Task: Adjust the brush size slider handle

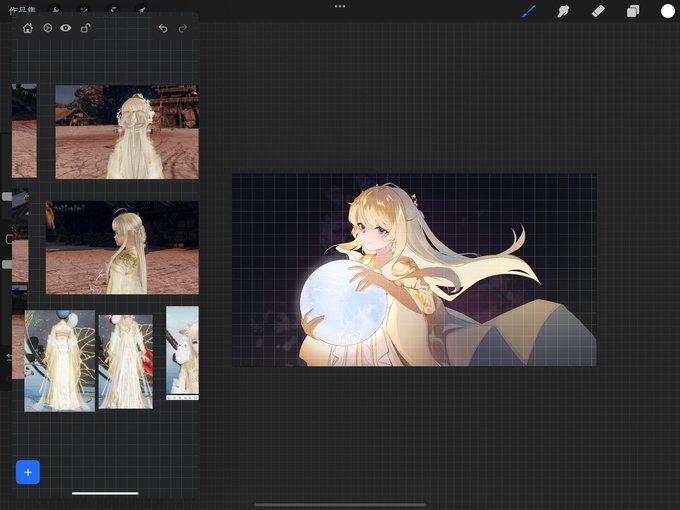Action: 6,196
